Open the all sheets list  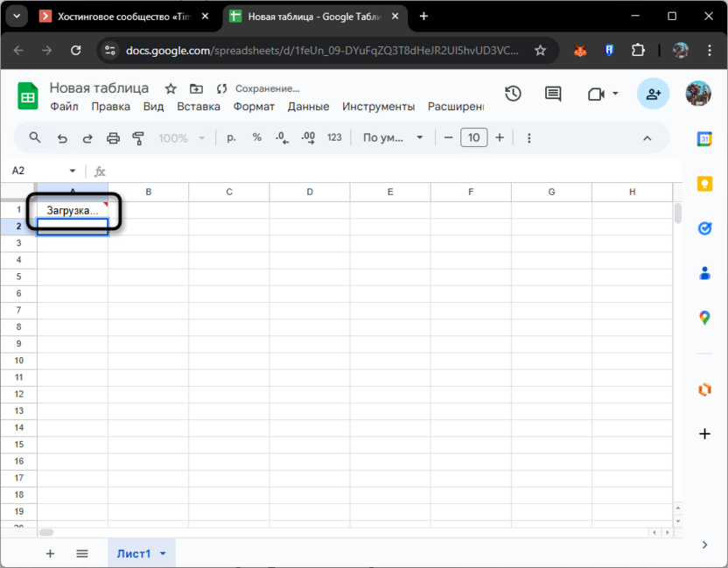pos(82,553)
